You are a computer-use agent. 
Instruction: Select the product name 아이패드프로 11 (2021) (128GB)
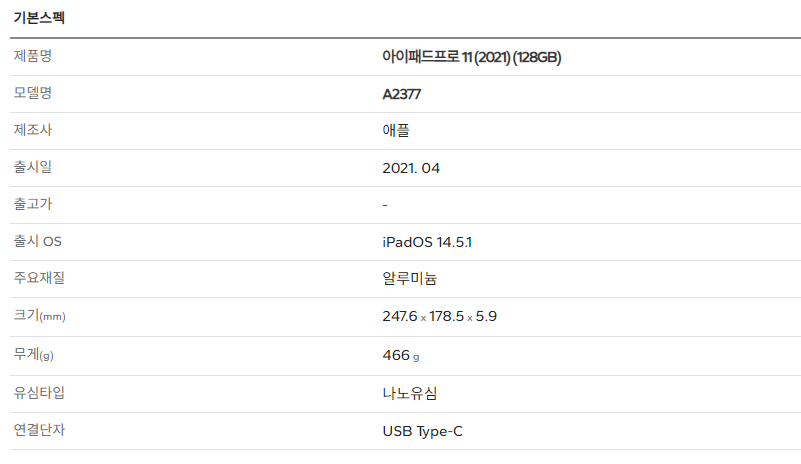(472, 57)
